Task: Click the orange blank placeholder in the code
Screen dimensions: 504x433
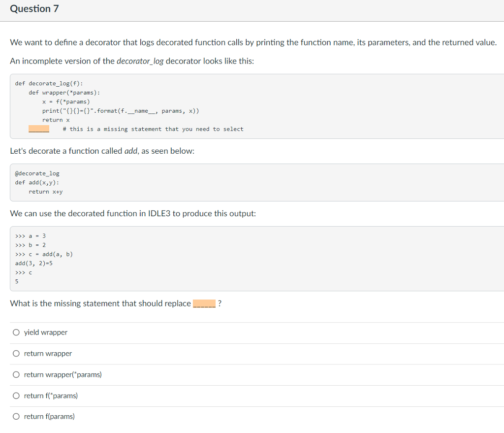Action: [x=38, y=129]
